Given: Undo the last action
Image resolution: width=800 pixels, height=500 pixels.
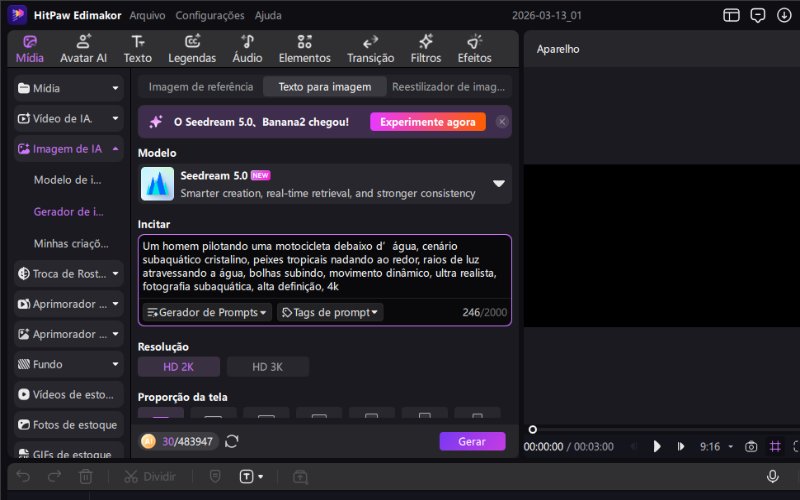Looking at the screenshot, I should [23, 477].
